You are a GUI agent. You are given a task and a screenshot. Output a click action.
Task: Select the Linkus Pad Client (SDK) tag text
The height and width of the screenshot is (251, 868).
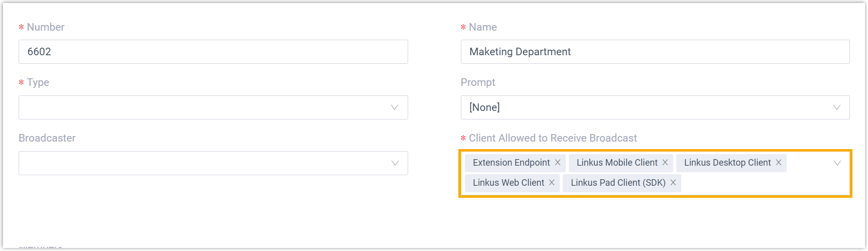tap(618, 183)
